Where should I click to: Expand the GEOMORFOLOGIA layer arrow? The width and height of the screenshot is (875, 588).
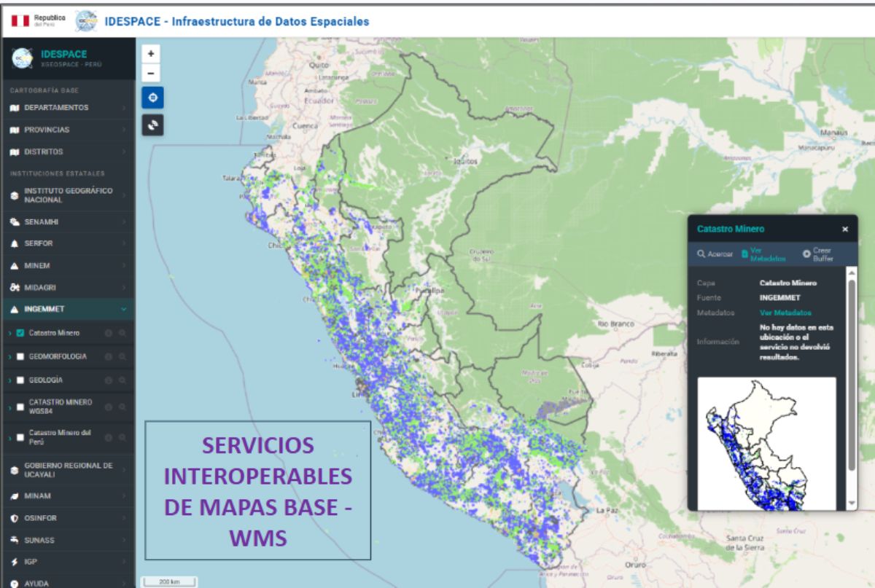coord(9,357)
